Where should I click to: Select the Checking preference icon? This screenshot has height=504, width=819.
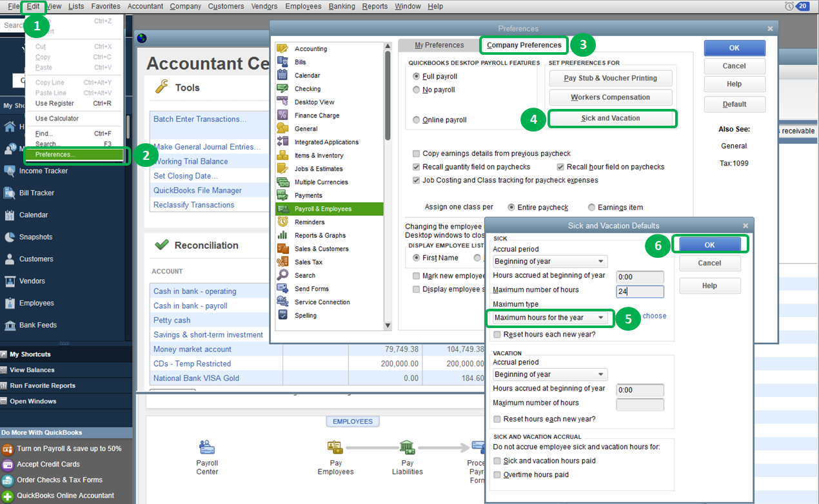[282, 88]
